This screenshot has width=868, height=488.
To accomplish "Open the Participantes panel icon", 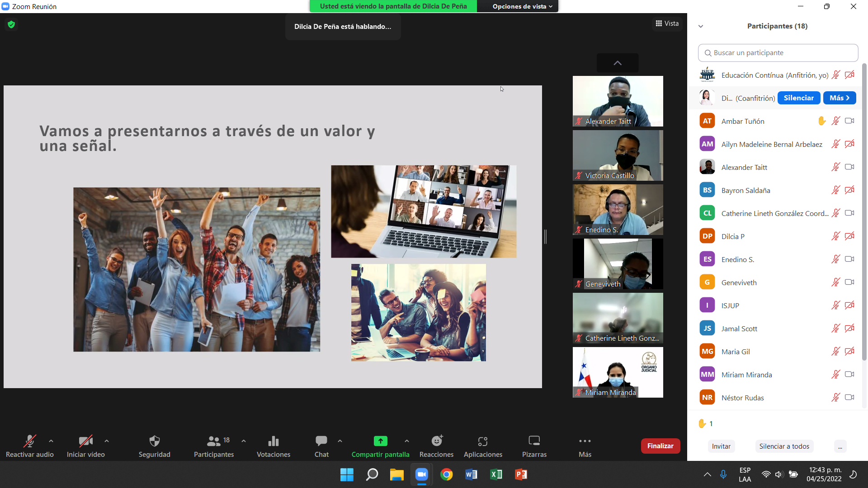I will coord(213,441).
